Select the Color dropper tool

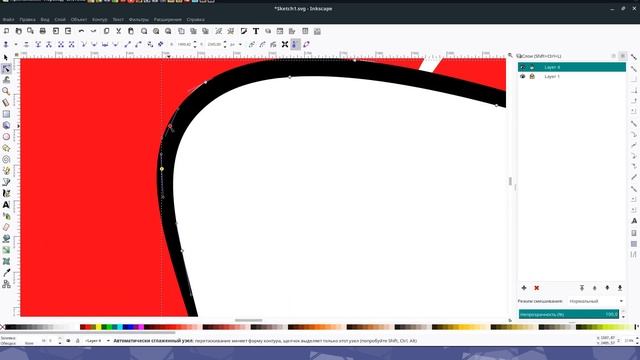click(6, 273)
